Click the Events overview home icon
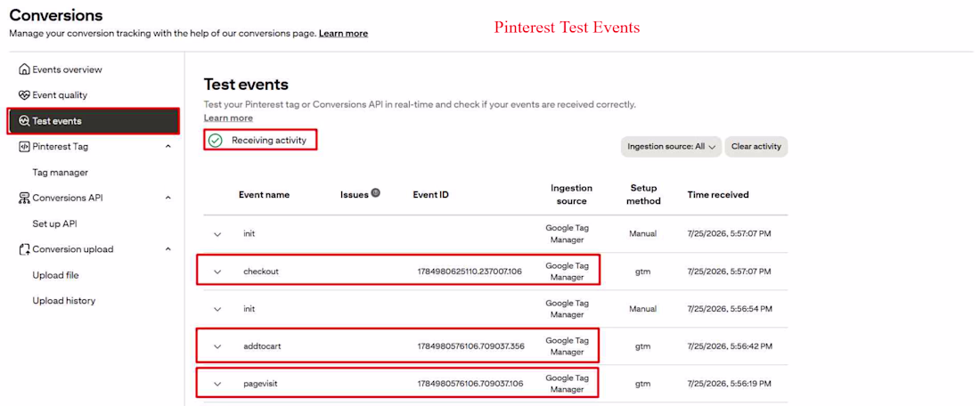Screen dimensions: 980x406 24,69
